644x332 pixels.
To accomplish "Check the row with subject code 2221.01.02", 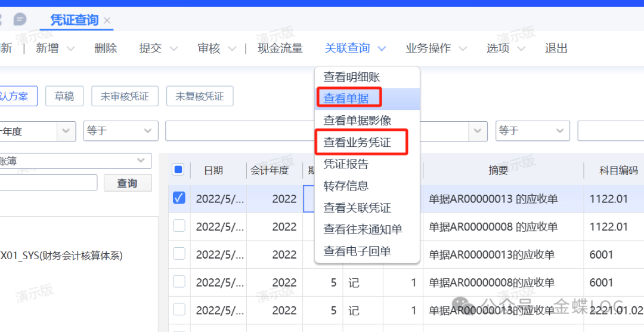I will (x=178, y=309).
